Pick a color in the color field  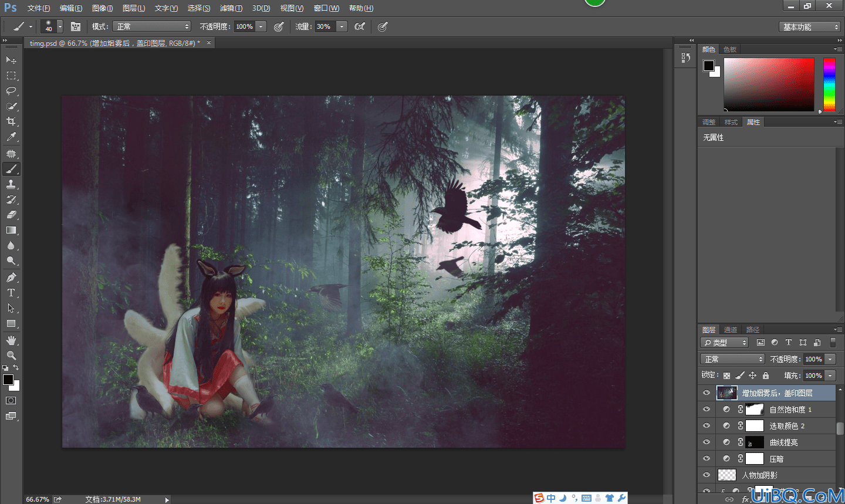pos(769,84)
